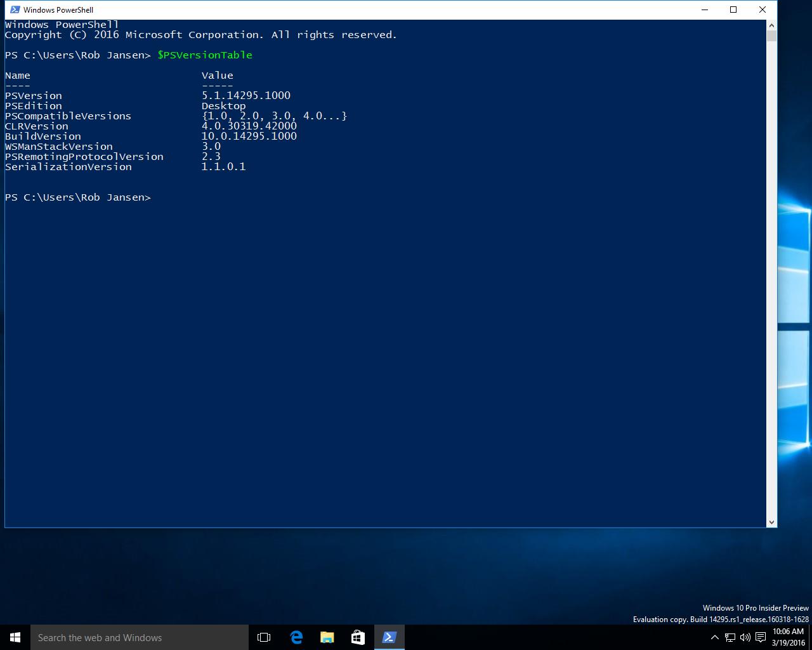Click the PSVersion value 5.1.14295.1000
This screenshot has height=650, width=812.
pyautogui.click(x=246, y=96)
